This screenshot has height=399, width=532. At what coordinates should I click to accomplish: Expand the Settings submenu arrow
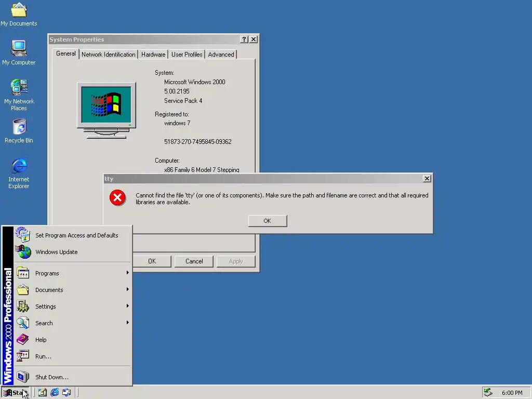pyautogui.click(x=128, y=306)
